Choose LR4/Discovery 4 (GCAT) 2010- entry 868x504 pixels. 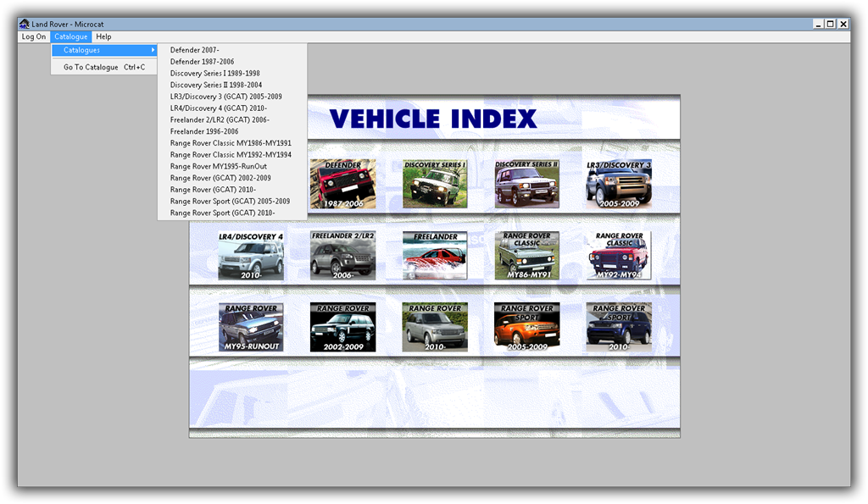click(x=232, y=108)
